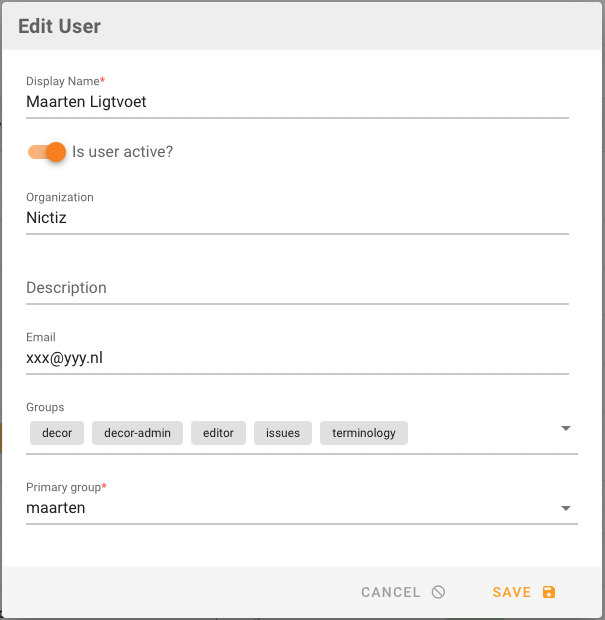The height and width of the screenshot is (620, 605).
Task: Select the 'decor-admin' group chip
Action: coord(137,433)
